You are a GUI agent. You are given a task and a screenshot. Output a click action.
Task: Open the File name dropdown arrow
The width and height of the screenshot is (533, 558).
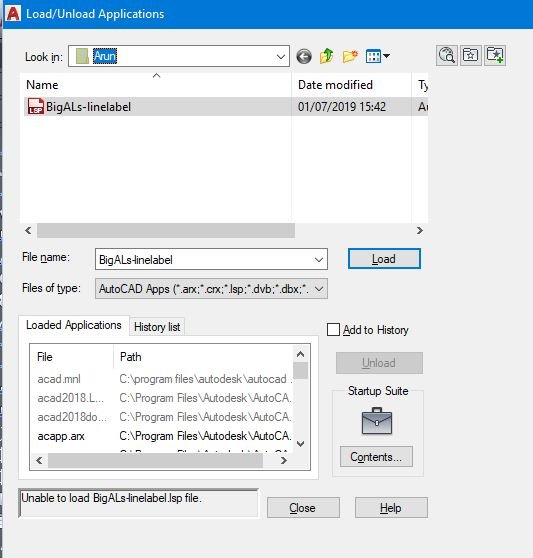pos(319,259)
